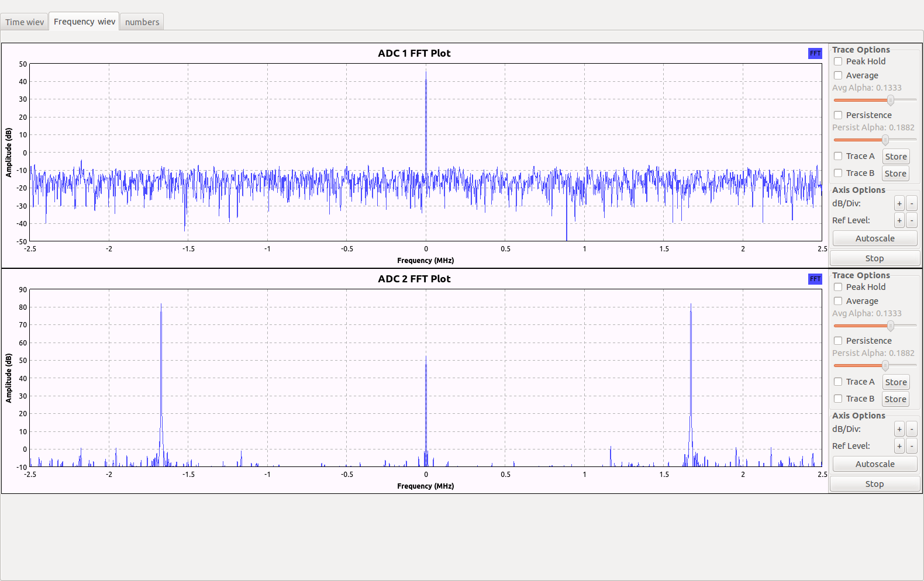Toggle Persistence on ADC 1 plot
Image resolution: width=924 pixels, height=581 pixels.
[x=838, y=115]
